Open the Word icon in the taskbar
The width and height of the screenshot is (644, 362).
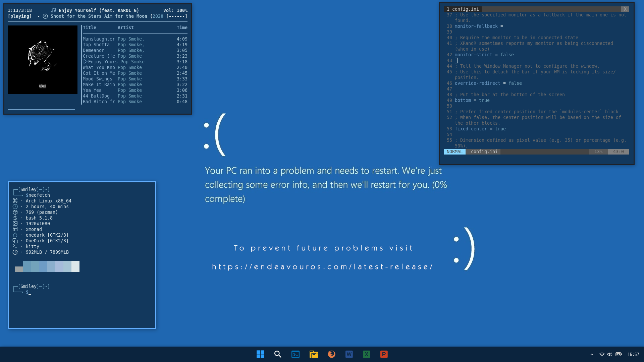point(349,354)
